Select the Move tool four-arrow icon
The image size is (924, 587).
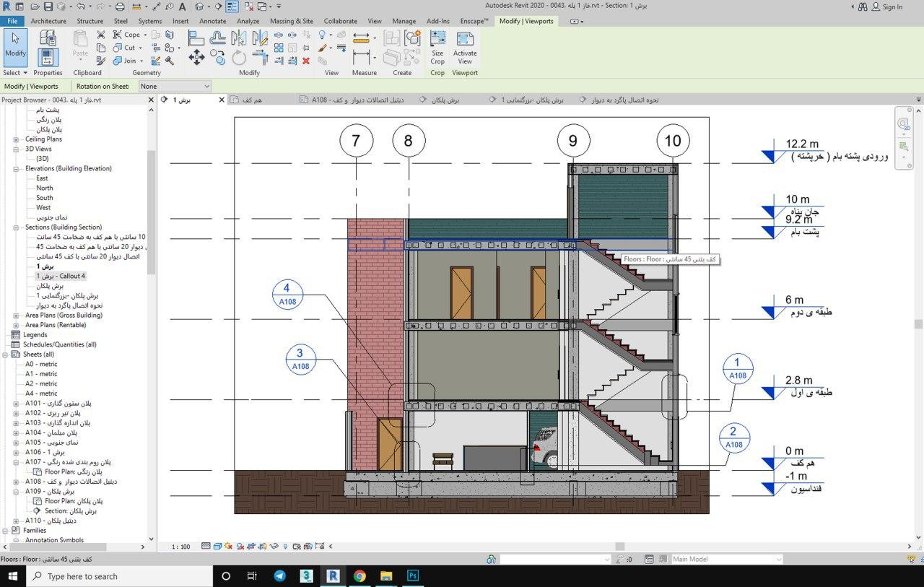[x=196, y=58]
